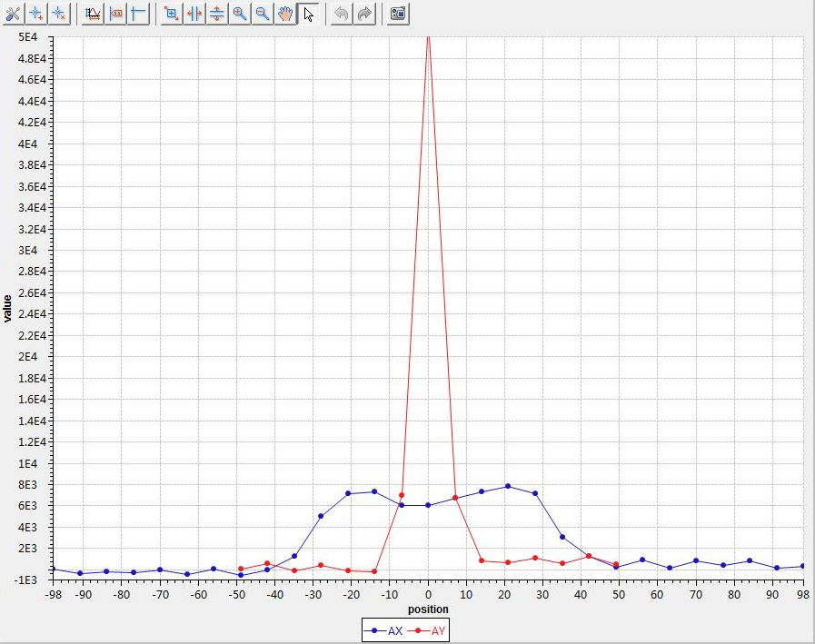Click the AX entry in the legend

tap(384, 630)
